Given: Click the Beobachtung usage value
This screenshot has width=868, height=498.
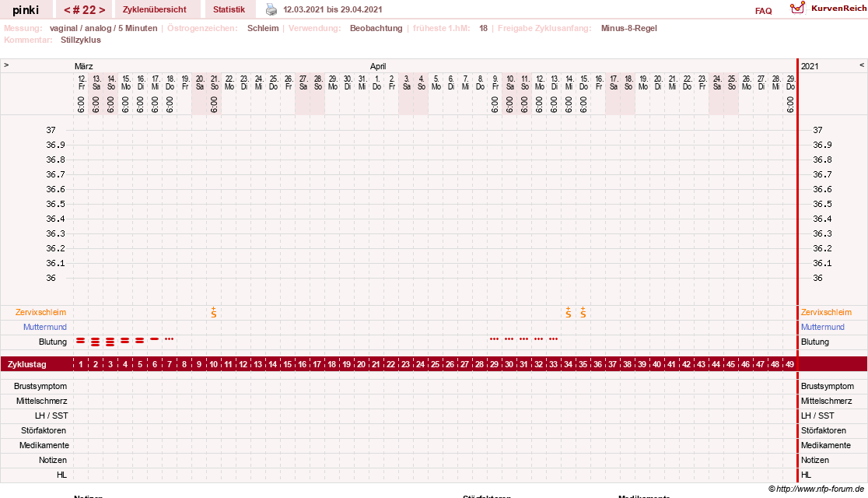Looking at the screenshot, I should pos(376,28).
